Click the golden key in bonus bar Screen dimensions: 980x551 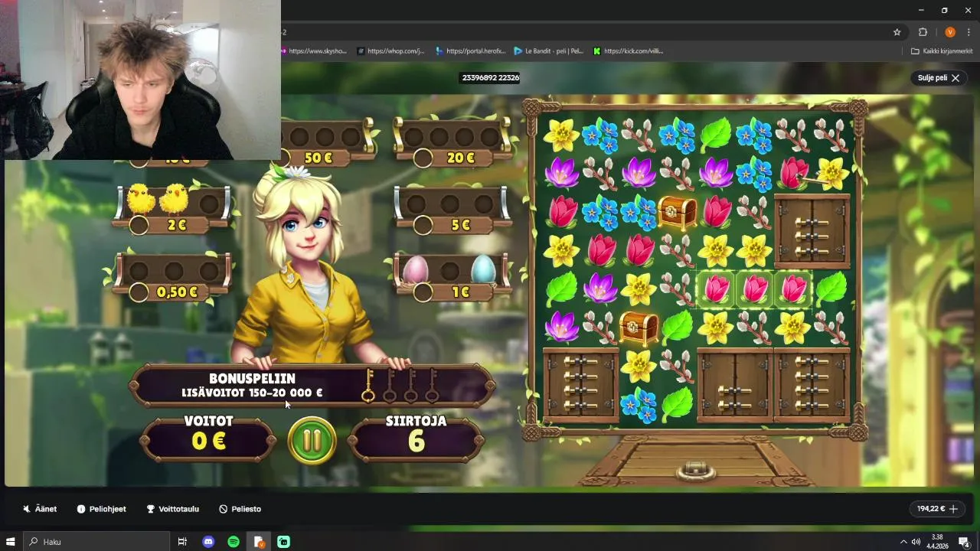(368, 385)
